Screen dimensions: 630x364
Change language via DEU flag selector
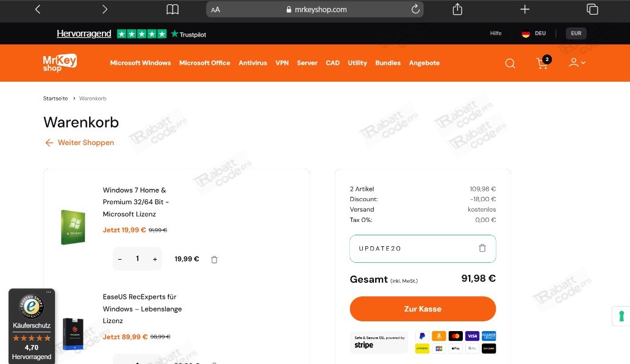coord(534,34)
